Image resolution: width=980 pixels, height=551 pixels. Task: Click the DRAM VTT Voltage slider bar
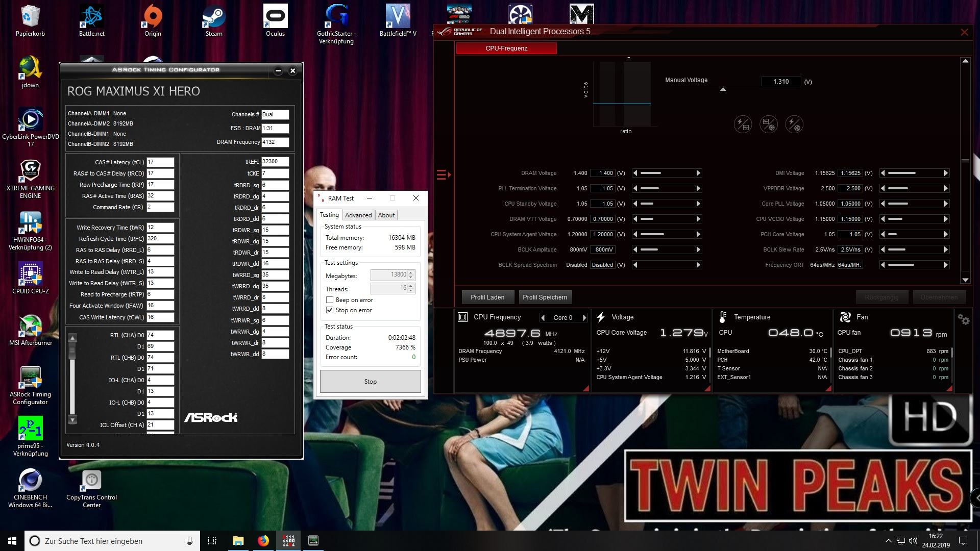667,219
